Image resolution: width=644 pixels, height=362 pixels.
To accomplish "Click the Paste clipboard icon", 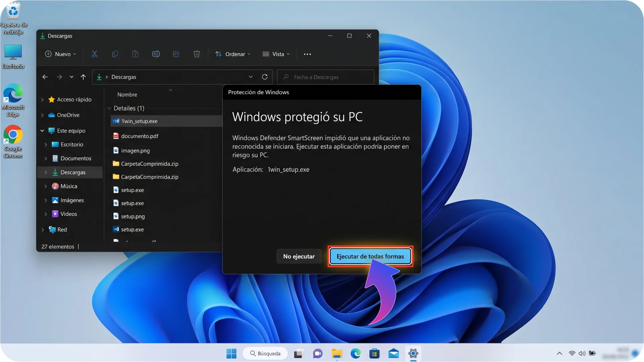I will (x=135, y=54).
